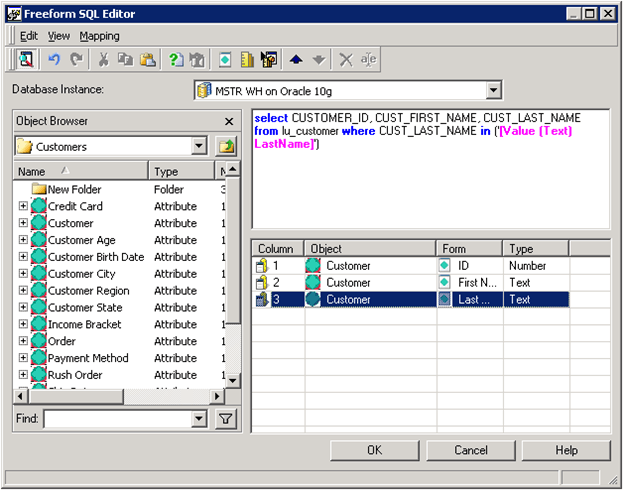
Task: Open the Mapping menu
Action: [x=99, y=36]
